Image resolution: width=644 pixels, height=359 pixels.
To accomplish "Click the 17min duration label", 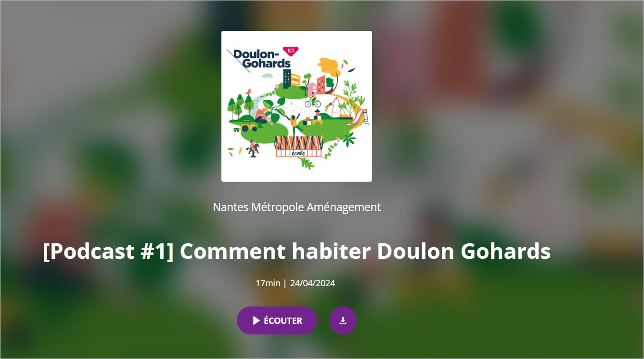I will [x=268, y=283].
